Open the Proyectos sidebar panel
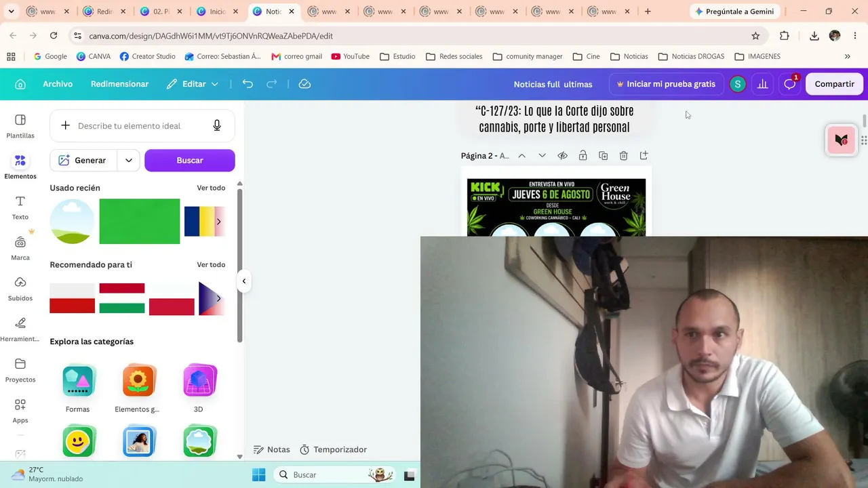This screenshot has width=868, height=488. tap(20, 370)
